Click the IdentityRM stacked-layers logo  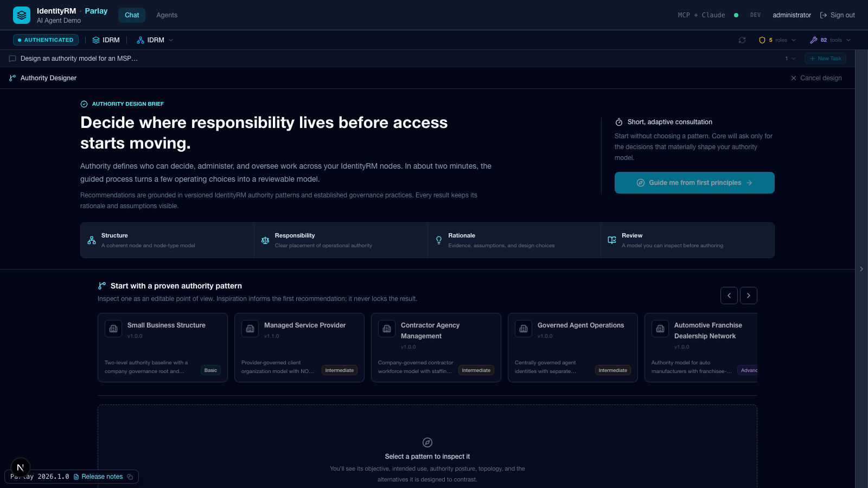pyautogui.click(x=22, y=15)
